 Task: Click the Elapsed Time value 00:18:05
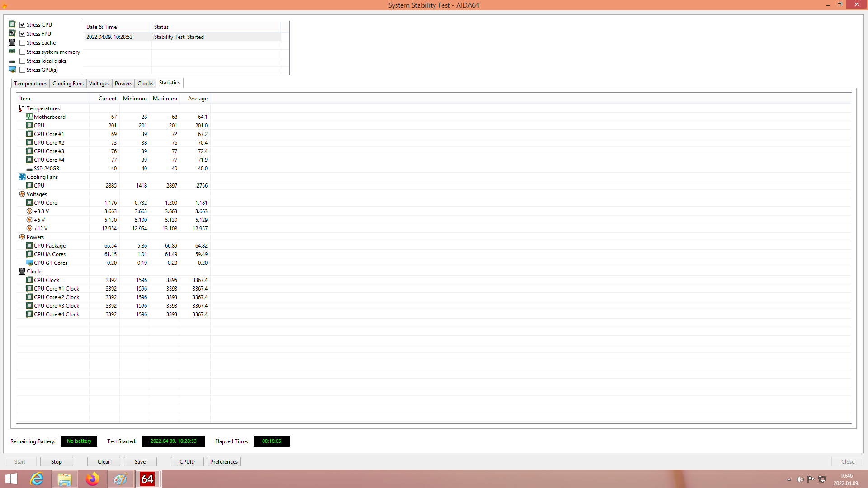point(272,441)
